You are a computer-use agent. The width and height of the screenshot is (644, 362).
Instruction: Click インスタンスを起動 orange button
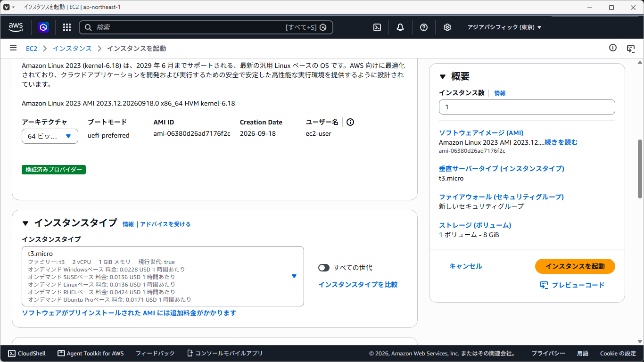click(x=575, y=266)
